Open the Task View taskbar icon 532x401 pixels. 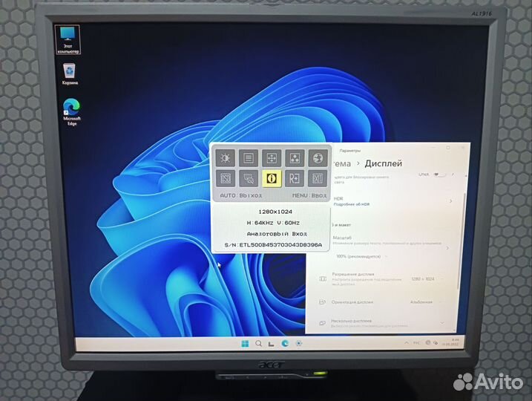tap(271, 343)
